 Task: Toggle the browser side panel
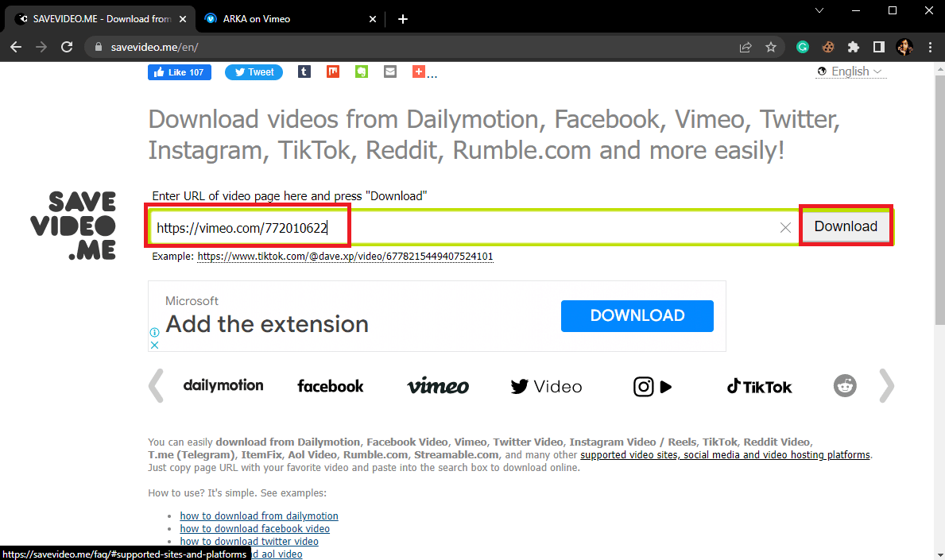coord(879,47)
